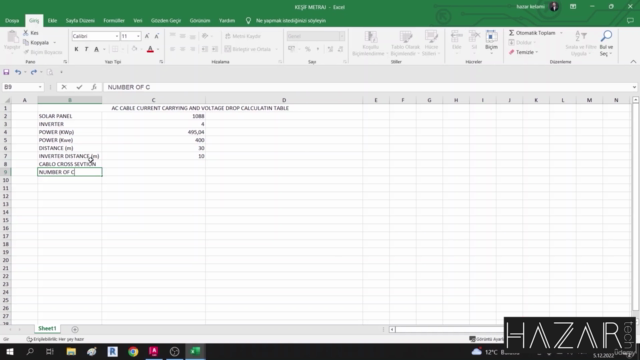Click the cell containing 495,04
640x360 pixels.
153,132
